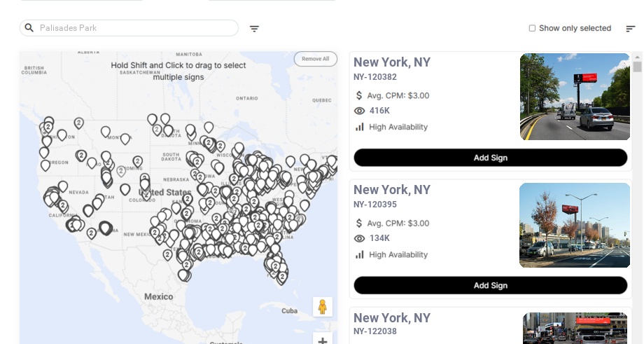Add sign NY-120382 to selection
The height and width of the screenshot is (344, 644).
[490, 158]
